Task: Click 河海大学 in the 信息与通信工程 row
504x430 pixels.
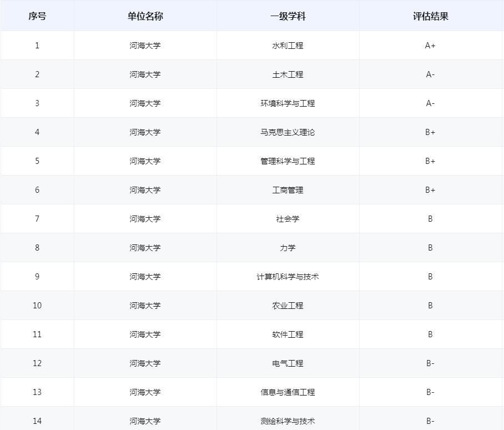Action: pyautogui.click(x=145, y=392)
